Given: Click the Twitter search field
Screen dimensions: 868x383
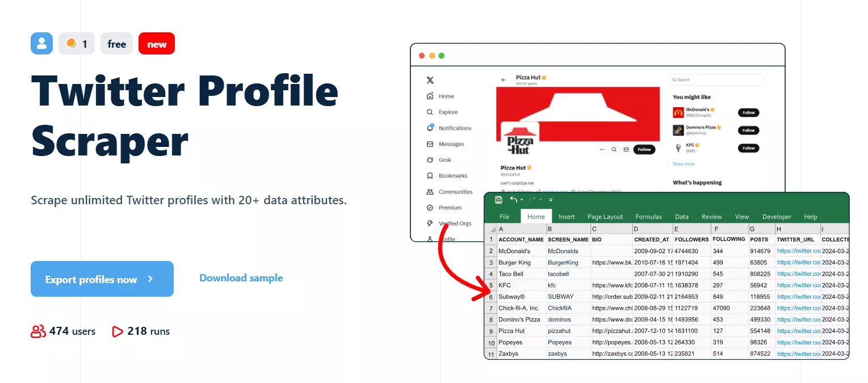Looking at the screenshot, I should pyautogui.click(x=716, y=80).
